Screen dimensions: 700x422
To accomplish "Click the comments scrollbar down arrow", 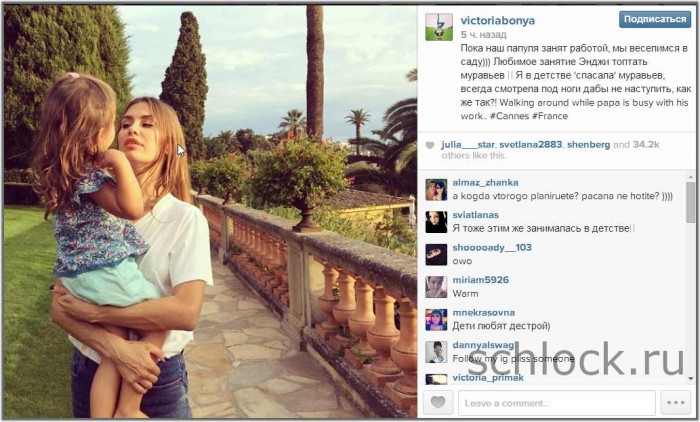I will point(690,379).
